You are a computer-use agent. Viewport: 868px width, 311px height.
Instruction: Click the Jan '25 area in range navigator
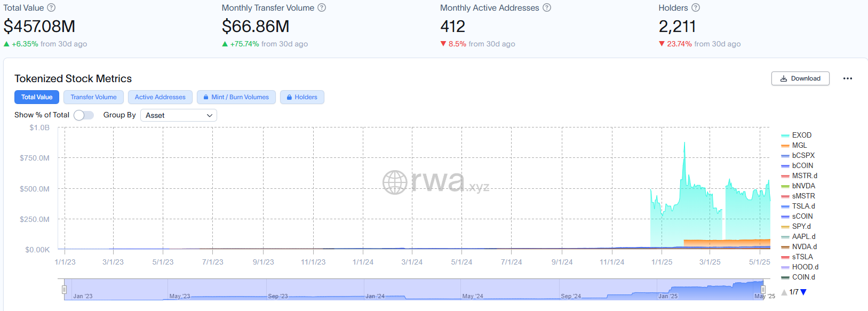(x=668, y=296)
